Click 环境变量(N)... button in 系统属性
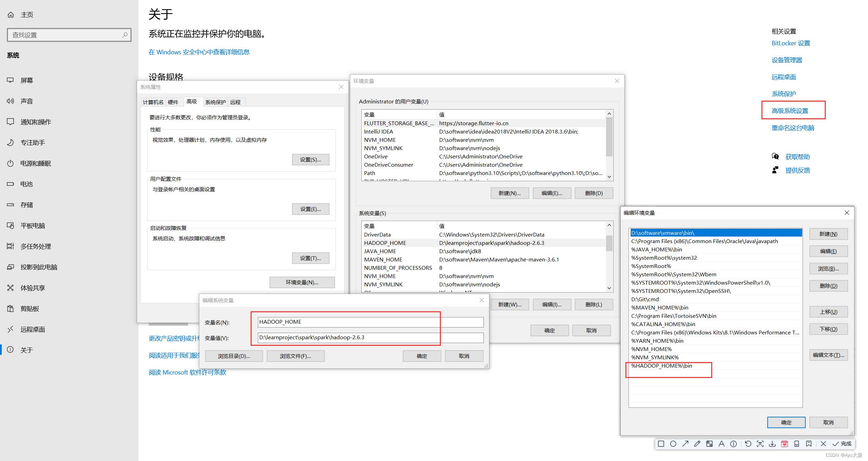The image size is (868, 461). click(x=302, y=282)
